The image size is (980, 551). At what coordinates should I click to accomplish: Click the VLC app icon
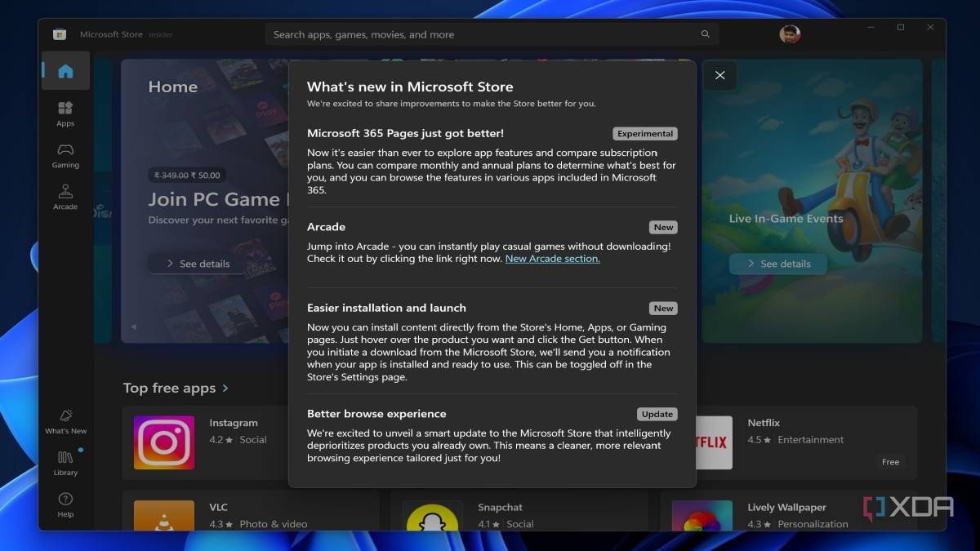(164, 516)
